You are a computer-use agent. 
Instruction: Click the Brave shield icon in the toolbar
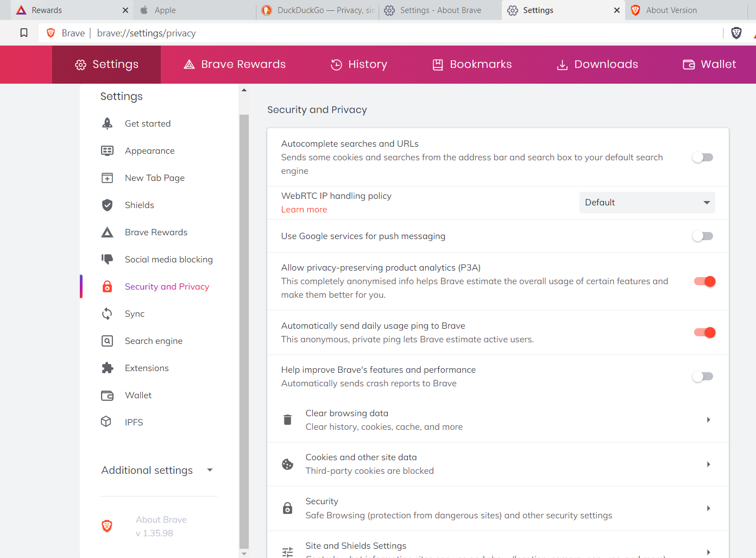[x=736, y=33]
